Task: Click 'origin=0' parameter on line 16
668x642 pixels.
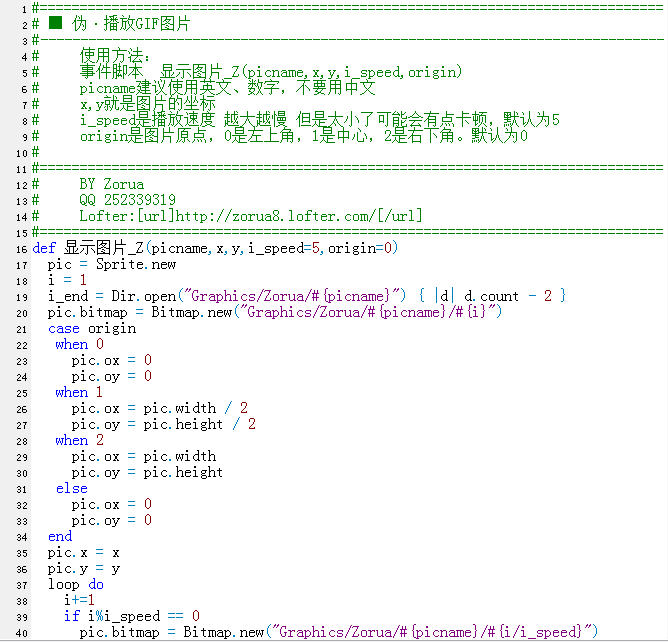Action: pyautogui.click(x=360, y=248)
